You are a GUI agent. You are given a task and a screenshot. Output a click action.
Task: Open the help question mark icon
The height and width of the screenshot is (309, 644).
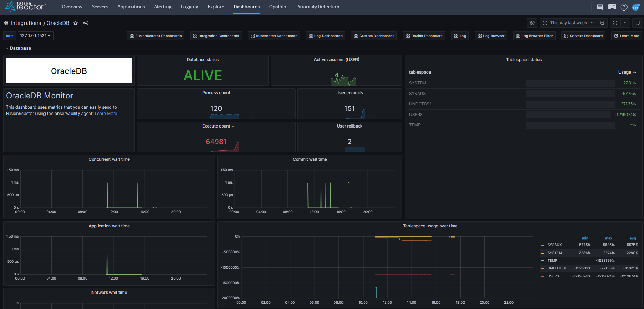pos(624,7)
